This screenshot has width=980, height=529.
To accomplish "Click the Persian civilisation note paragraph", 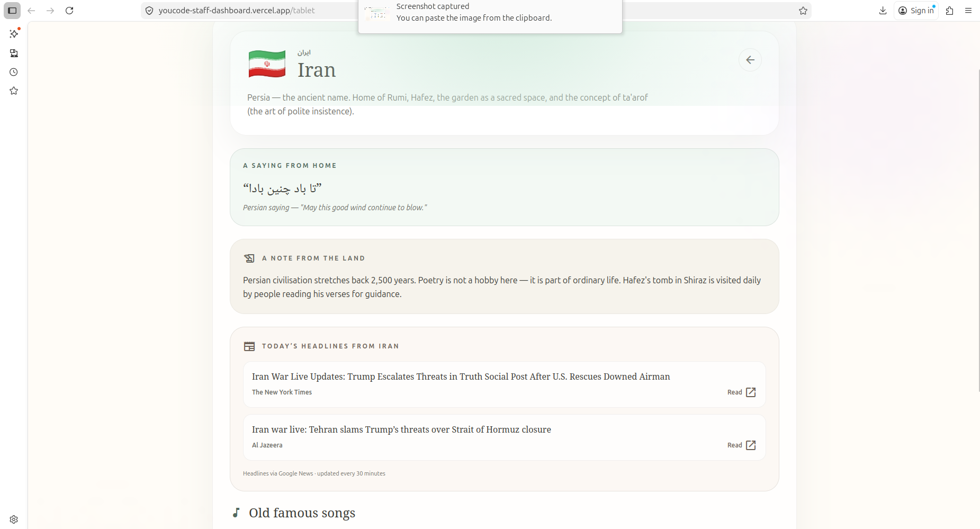I will click(502, 287).
